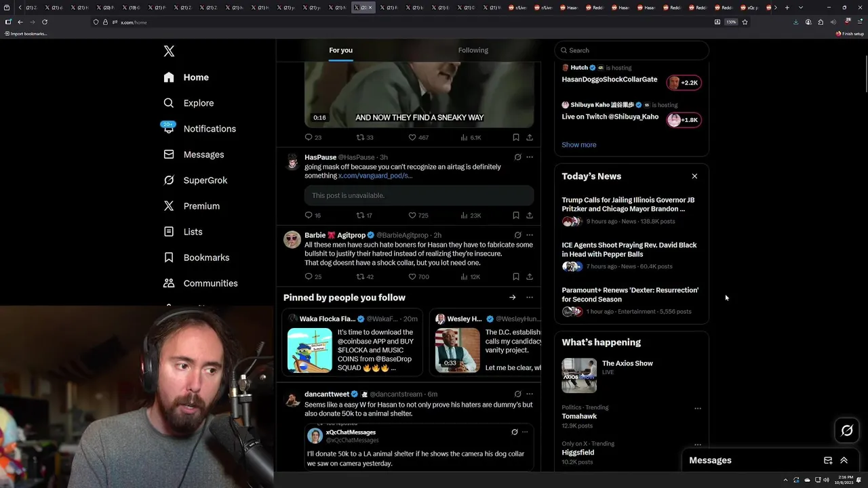Open Grok icon on Barbie Agitprop post
Image resolution: width=868 pixels, height=488 pixels.
[x=517, y=235]
